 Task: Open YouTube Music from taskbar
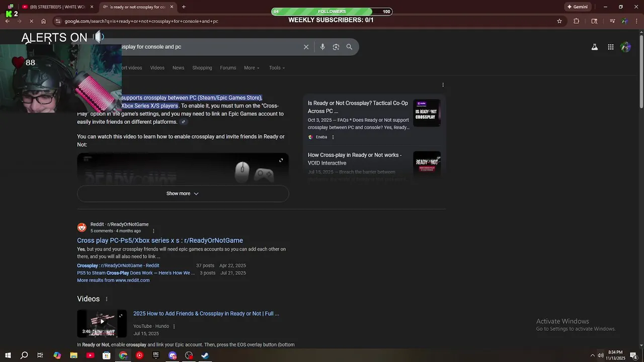click(139, 355)
